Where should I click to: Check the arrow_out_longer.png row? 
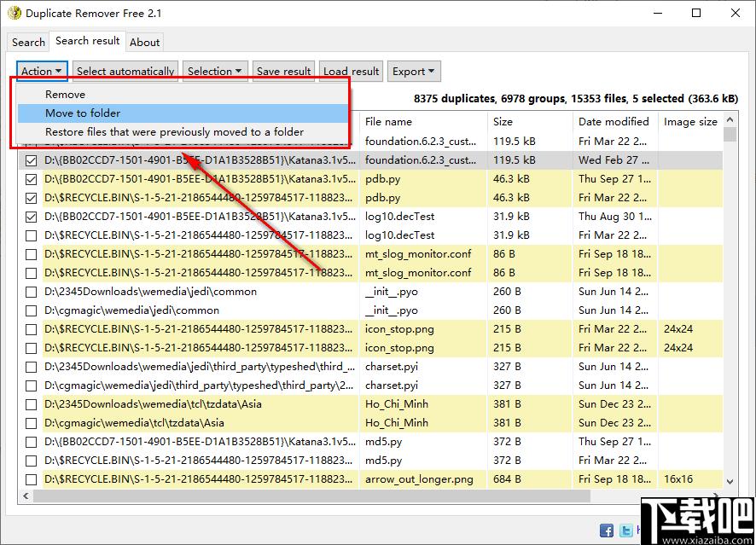[31, 480]
